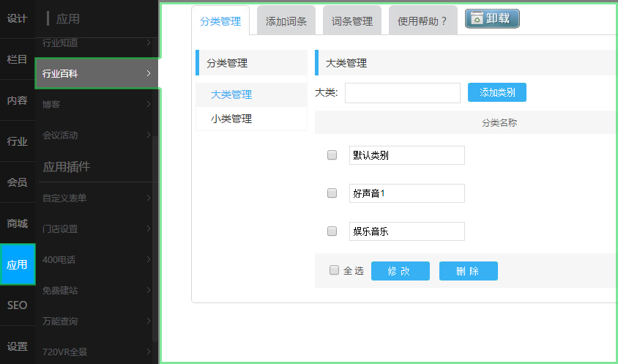Image resolution: width=618 pixels, height=364 pixels.
Task: Switch to the 添加词条 tab
Action: click(x=286, y=21)
